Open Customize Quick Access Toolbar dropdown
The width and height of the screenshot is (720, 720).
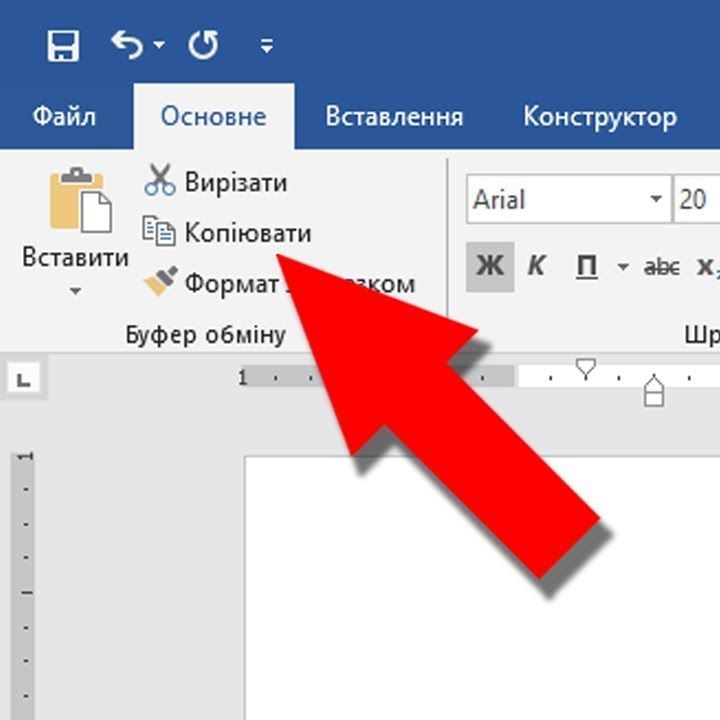pos(267,45)
